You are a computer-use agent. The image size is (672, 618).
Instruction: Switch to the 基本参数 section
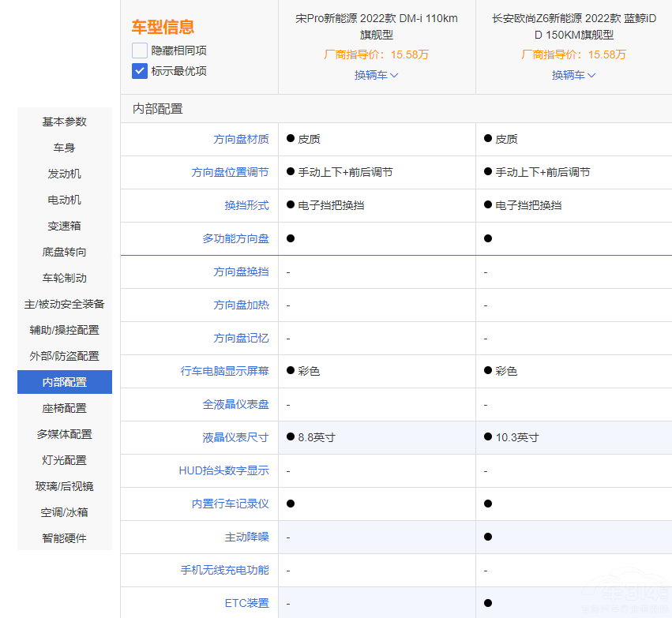click(64, 122)
